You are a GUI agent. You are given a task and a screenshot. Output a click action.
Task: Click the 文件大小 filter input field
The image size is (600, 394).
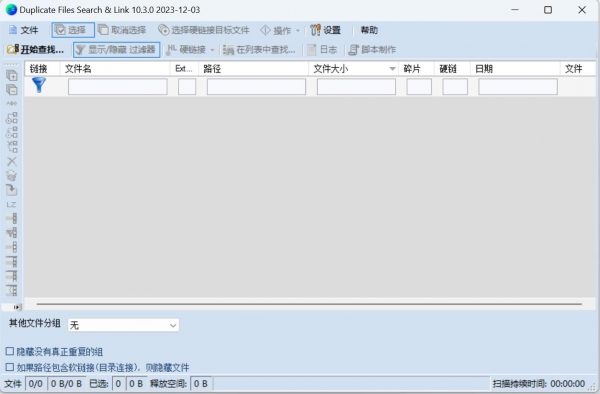(356, 86)
